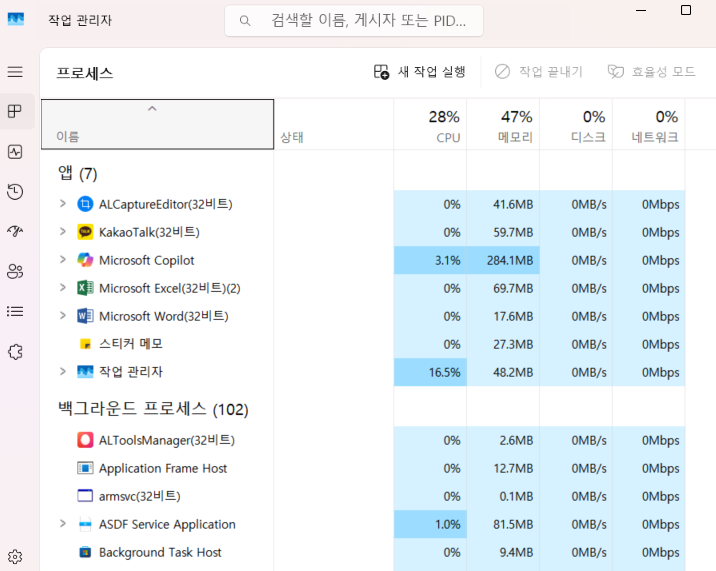716x571 pixels.
Task: Click the 9.4MB memory value
Action: click(516, 553)
